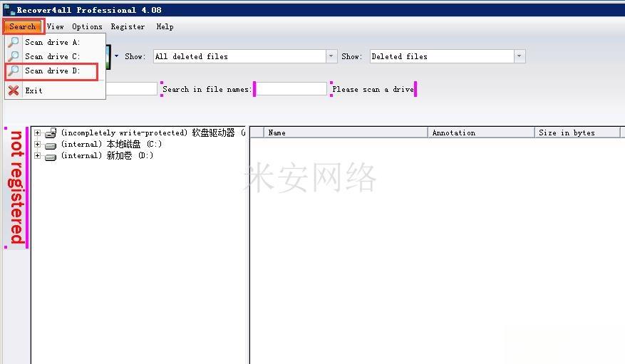Image resolution: width=625 pixels, height=364 pixels.
Task: Click magnifier icon beside Scan drive C:
Action: (14, 56)
